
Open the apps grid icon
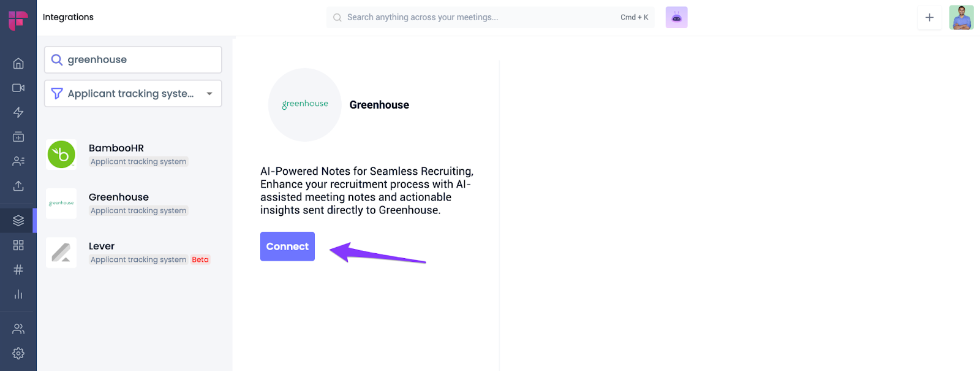[x=18, y=245]
